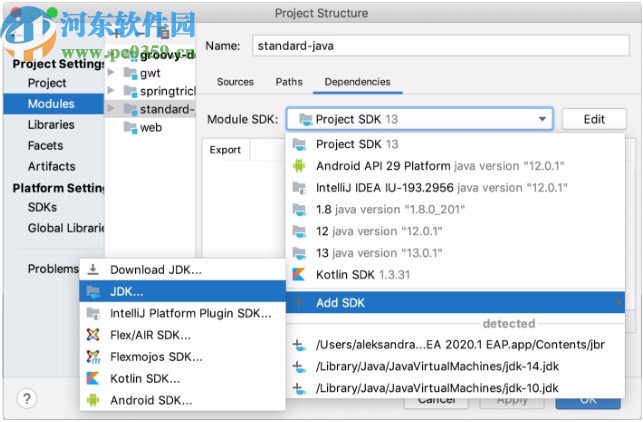Open Facets in the sidebar
Viewport: 643px width, 422px height.
coord(46,146)
